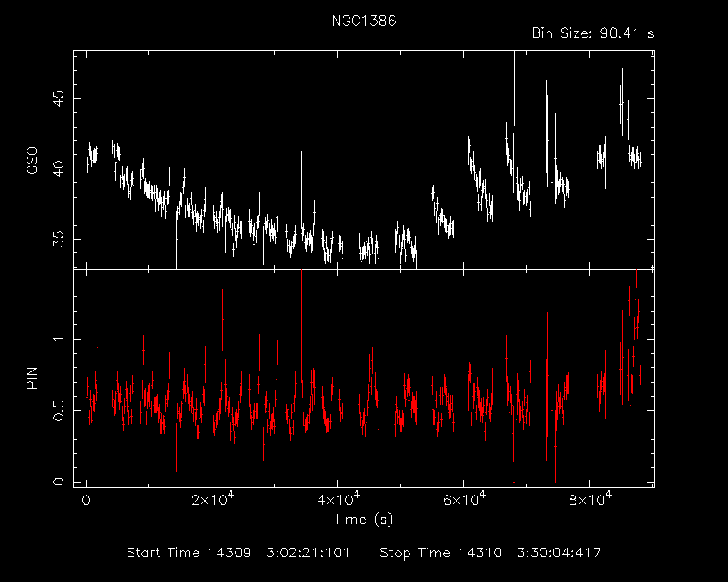The image size is (728, 582).
Task: Click the time axis label 2×10^4
Action: click(x=212, y=499)
